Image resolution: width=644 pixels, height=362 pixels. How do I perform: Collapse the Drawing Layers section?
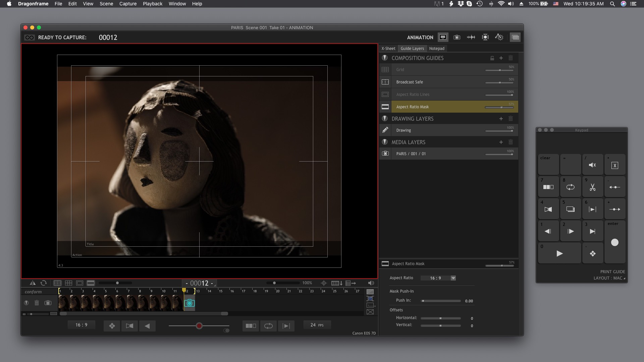click(385, 119)
